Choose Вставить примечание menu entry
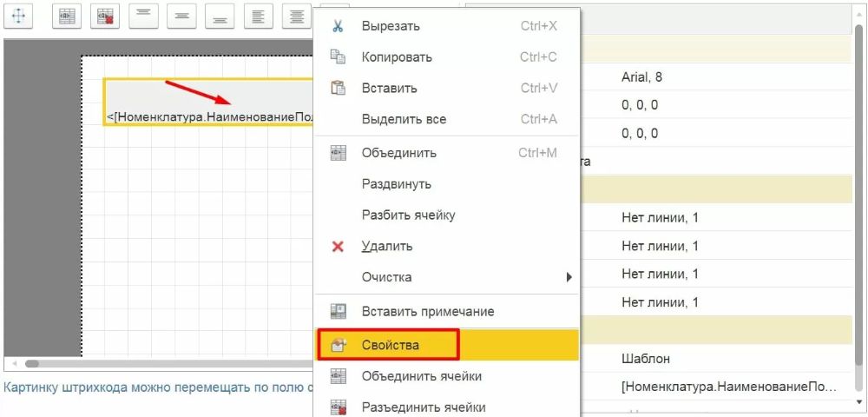 [x=446, y=311]
